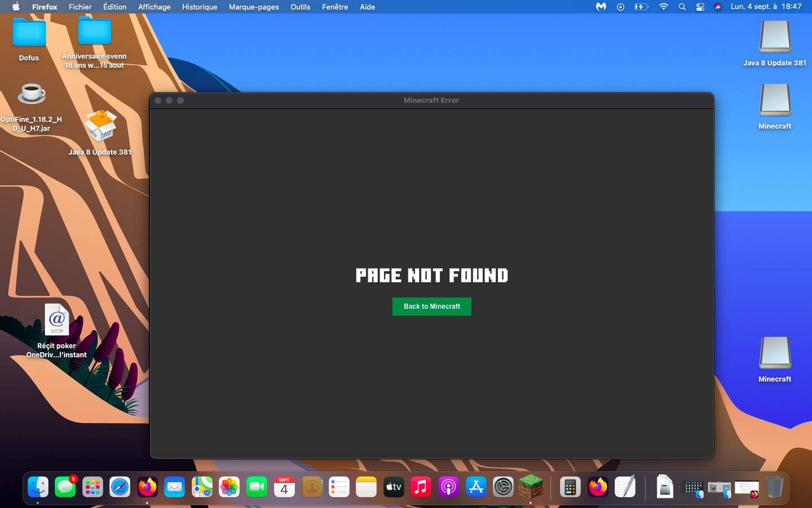Open Apple TV from the Dock
812x508 pixels.
[394, 487]
